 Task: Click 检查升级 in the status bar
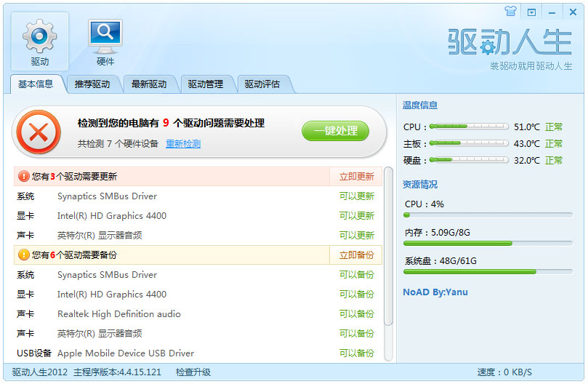(193, 372)
